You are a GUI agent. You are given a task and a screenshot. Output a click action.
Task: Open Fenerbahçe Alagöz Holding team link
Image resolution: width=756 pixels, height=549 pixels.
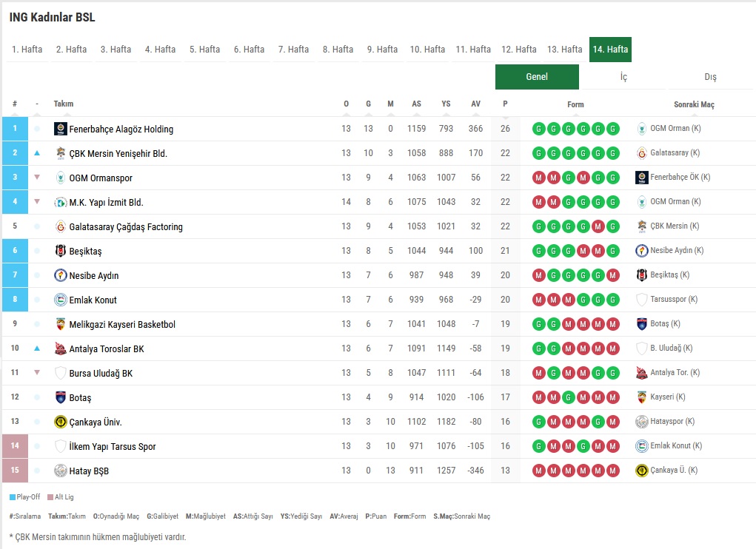click(x=121, y=129)
